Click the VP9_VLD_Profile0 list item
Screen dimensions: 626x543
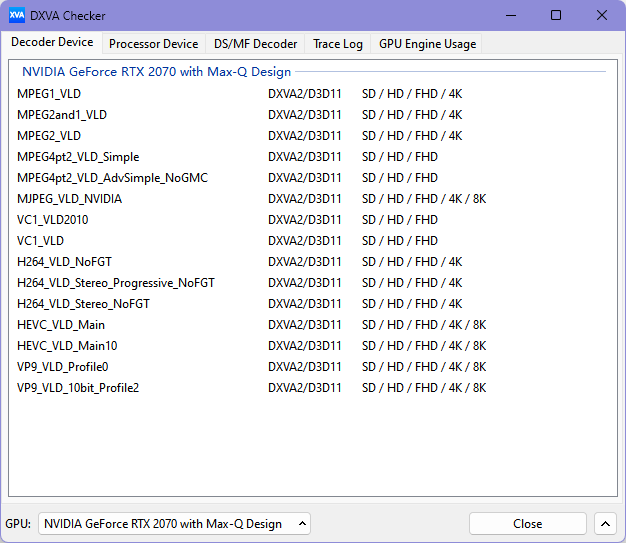pos(63,367)
